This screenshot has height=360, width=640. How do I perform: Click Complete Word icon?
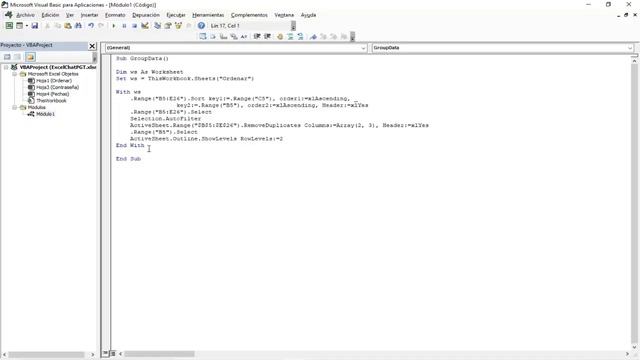[x=244, y=36]
